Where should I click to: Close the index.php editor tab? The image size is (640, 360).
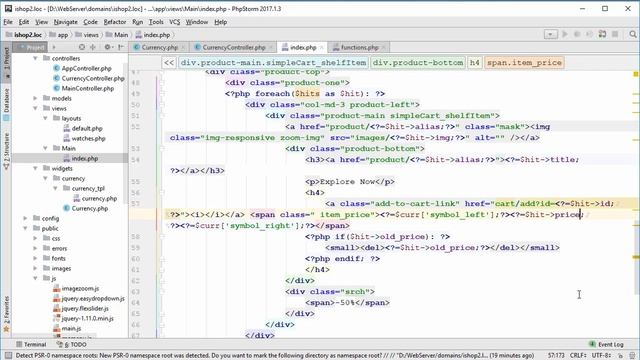[321, 48]
